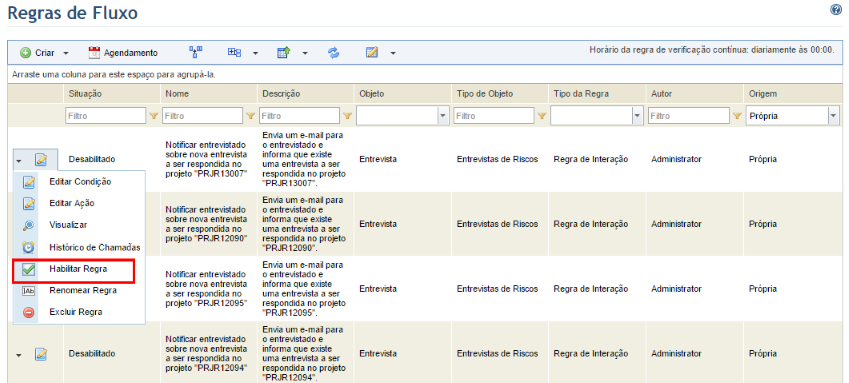Focus the Descrição filter field
The width and height of the screenshot is (849, 383).
coord(299,115)
